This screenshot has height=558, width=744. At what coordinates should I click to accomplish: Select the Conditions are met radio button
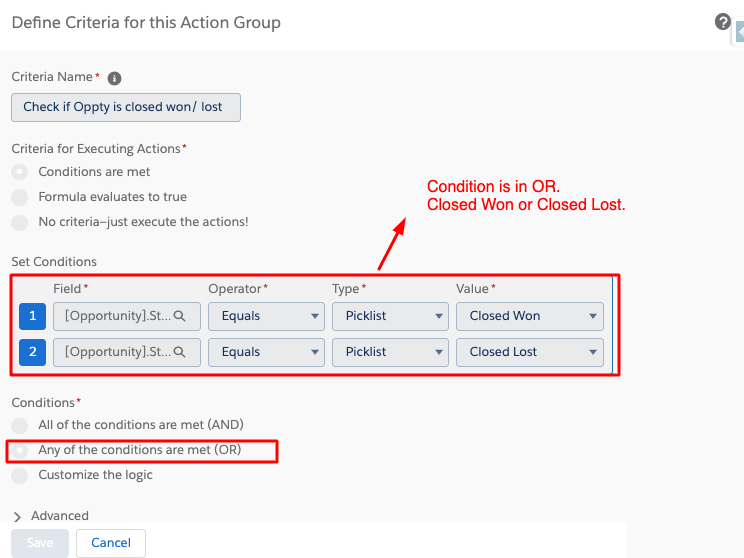(20, 172)
